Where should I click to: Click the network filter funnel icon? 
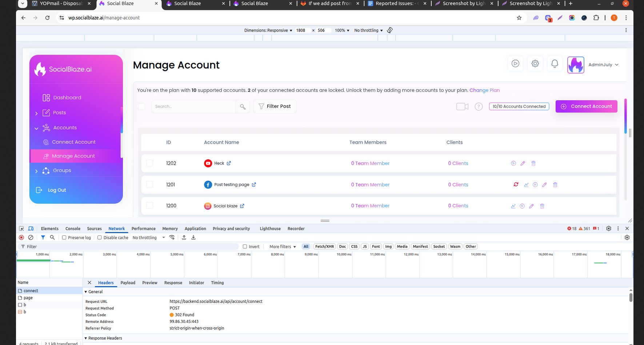(x=43, y=238)
